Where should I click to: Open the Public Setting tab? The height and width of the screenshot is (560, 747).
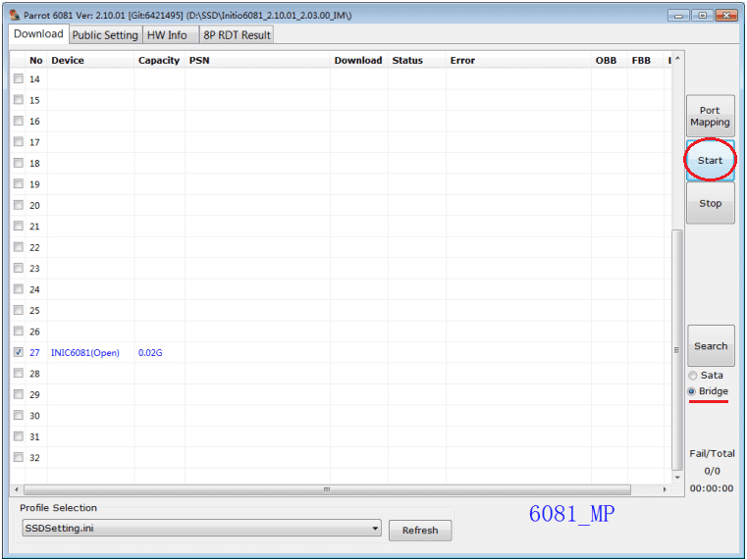(x=105, y=35)
